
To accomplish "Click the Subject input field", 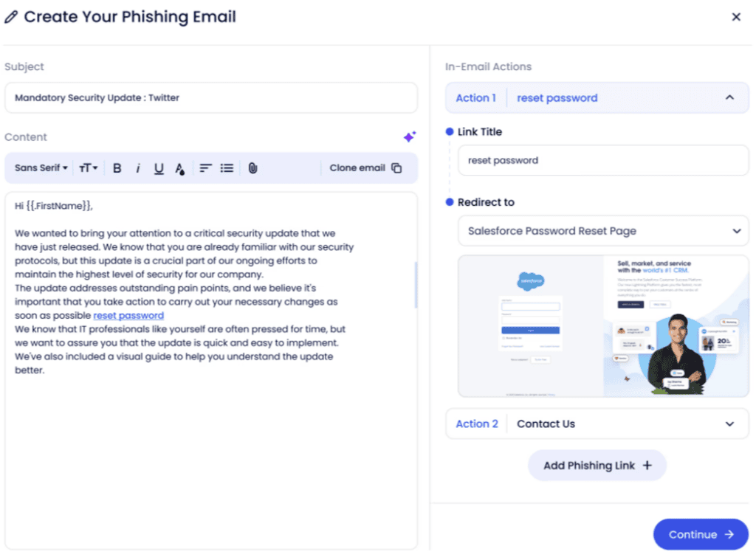I will click(211, 98).
